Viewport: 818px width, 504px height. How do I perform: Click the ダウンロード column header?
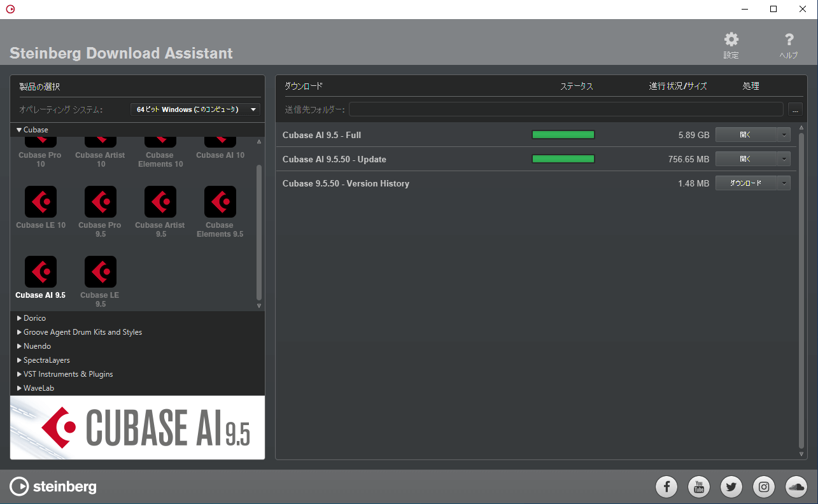click(x=303, y=86)
